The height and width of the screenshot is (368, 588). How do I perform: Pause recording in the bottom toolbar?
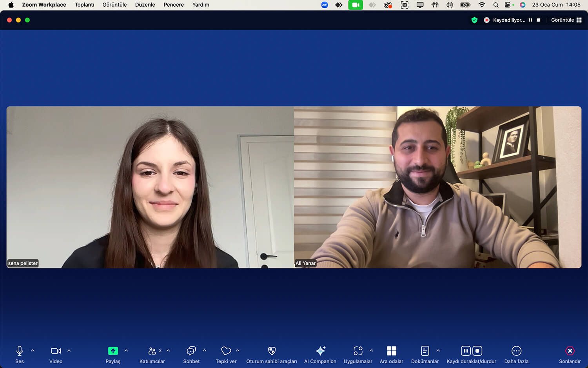click(465, 351)
